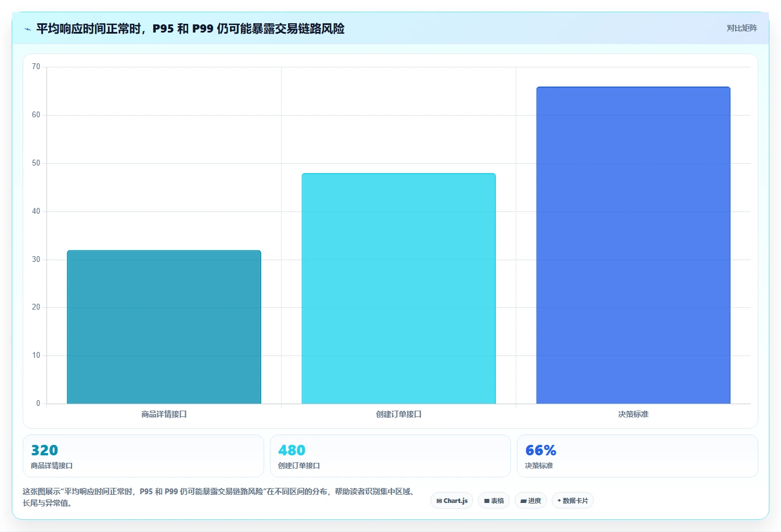Open the 66% 决策标准 data card

click(x=638, y=456)
